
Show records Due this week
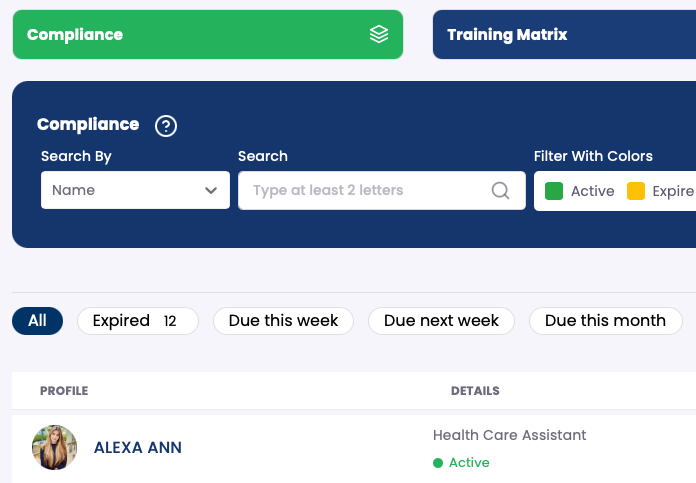283,321
